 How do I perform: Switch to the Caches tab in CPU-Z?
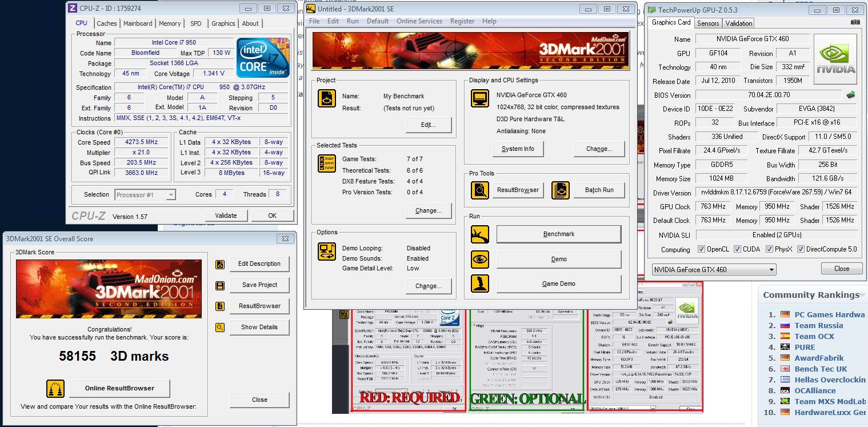(107, 23)
